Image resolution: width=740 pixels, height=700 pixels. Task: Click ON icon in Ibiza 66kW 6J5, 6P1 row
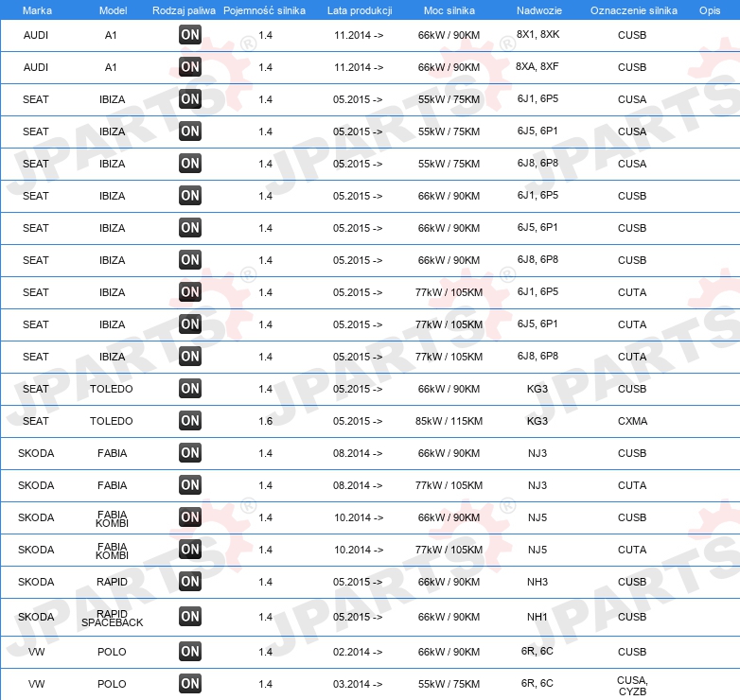pyautogui.click(x=190, y=227)
